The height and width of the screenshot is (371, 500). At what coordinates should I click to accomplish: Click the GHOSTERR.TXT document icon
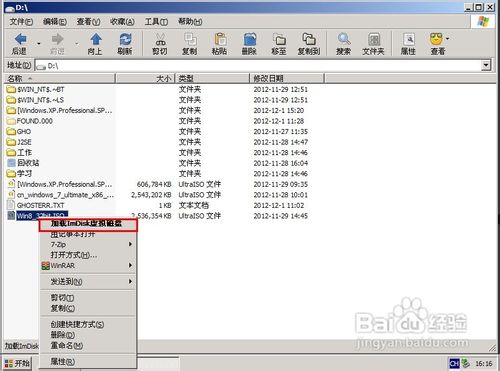pos(11,205)
